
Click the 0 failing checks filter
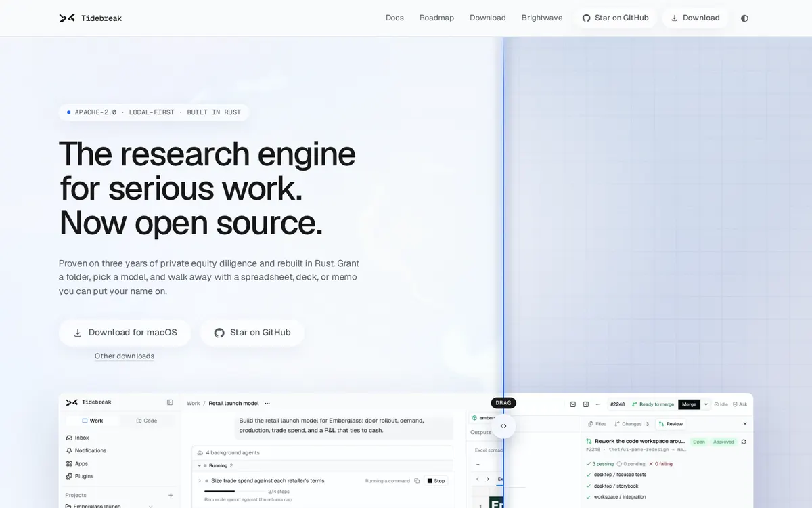(x=661, y=464)
